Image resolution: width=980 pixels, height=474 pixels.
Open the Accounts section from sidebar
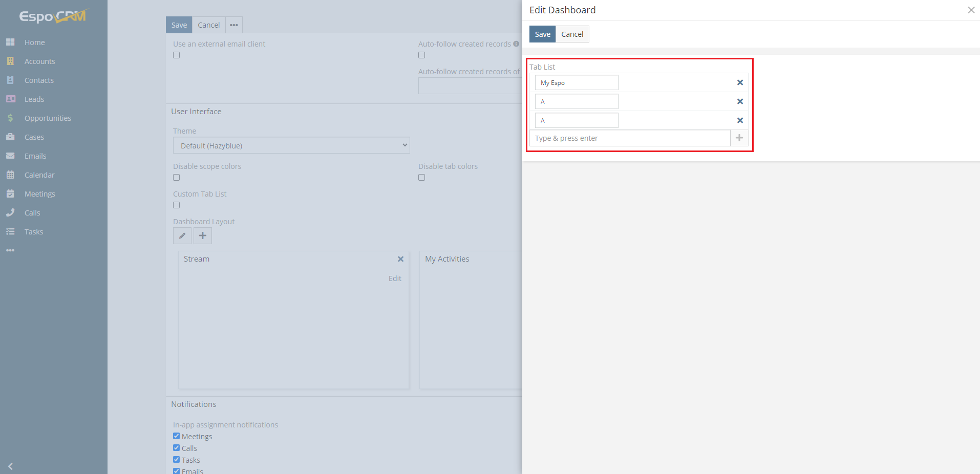40,61
